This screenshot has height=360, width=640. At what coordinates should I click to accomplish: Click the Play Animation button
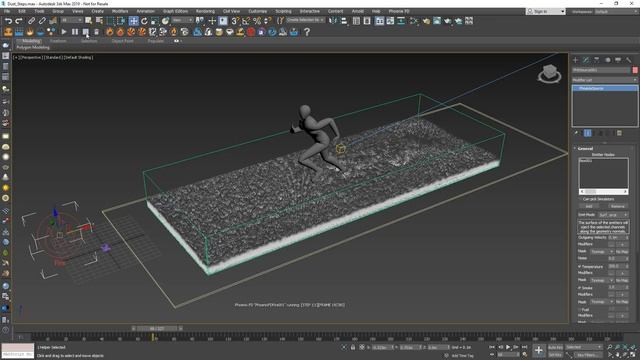click(508, 347)
